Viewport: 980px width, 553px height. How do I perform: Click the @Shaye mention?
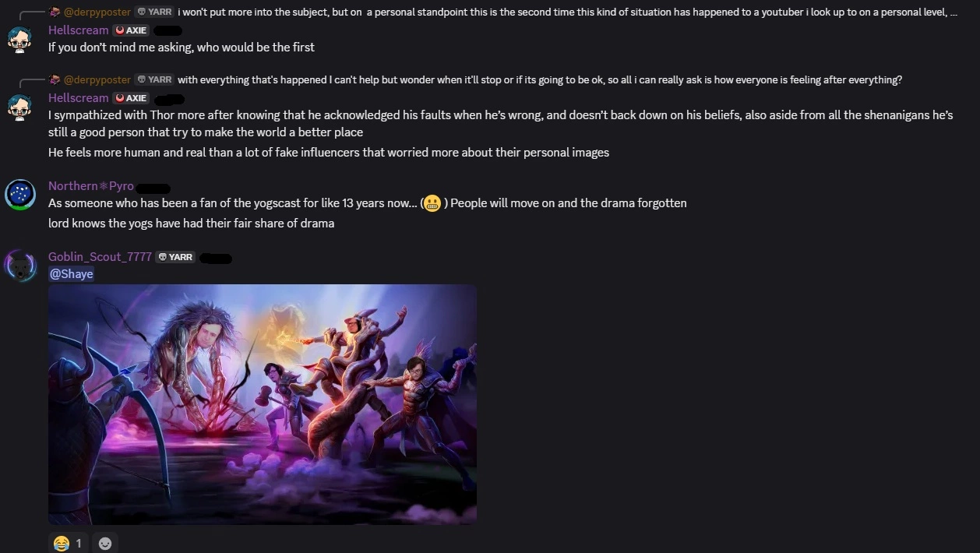click(71, 273)
